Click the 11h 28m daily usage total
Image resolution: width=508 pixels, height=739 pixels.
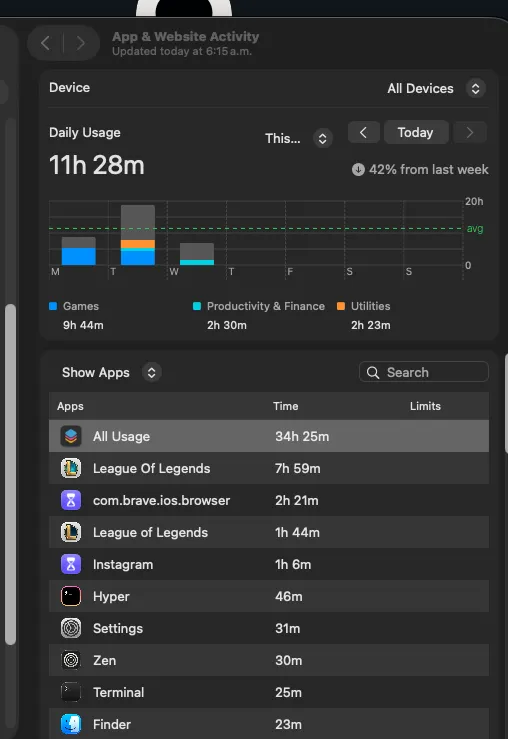(x=97, y=165)
